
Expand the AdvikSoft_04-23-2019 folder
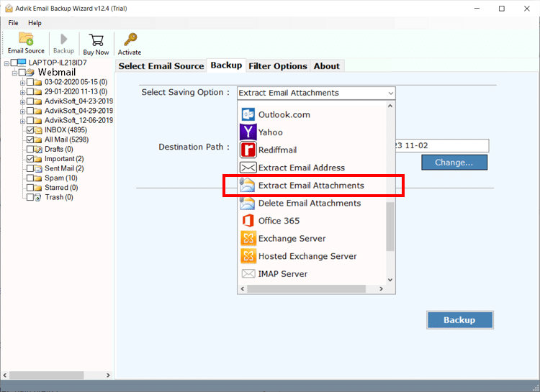pos(22,102)
